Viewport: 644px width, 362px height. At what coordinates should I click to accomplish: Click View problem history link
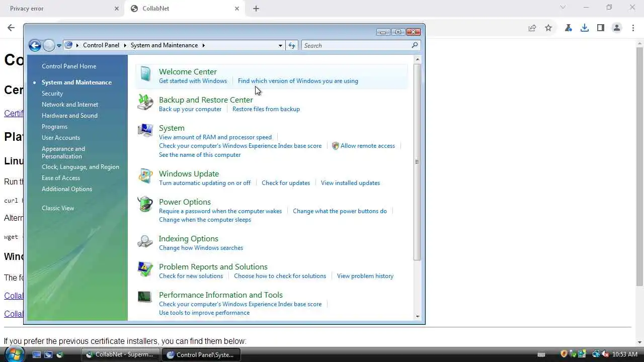(365, 276)
